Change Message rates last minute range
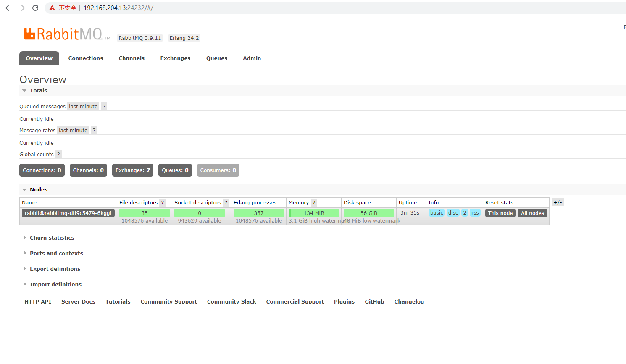The image size is (626, 364). coord(73,130)
